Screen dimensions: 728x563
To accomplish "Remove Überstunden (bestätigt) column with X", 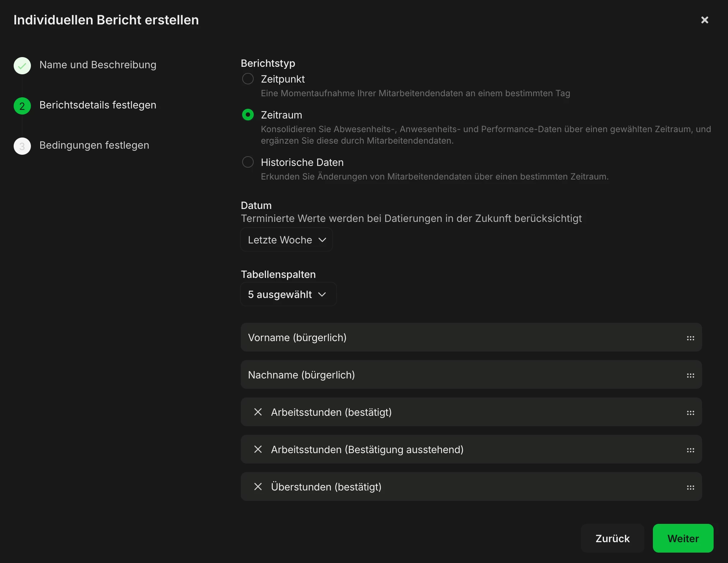I will click(258, 487).
